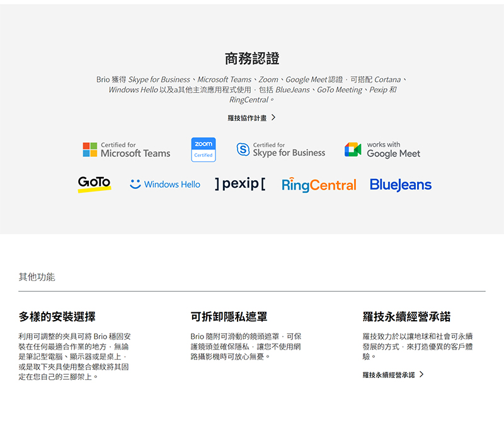Viewport: 504px width, 434px height.
Task: Click the bold 羅技永續經營承諾 heading
Action: click(x=406, y=317)
